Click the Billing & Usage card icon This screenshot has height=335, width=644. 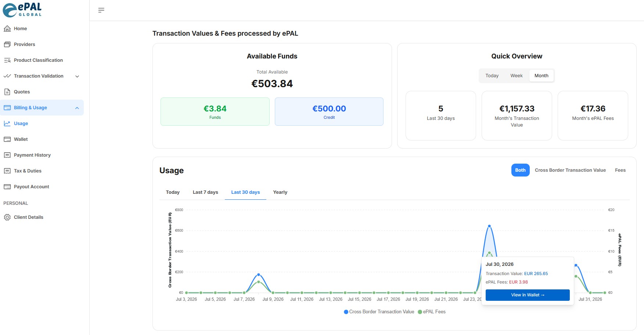[7, 108]
